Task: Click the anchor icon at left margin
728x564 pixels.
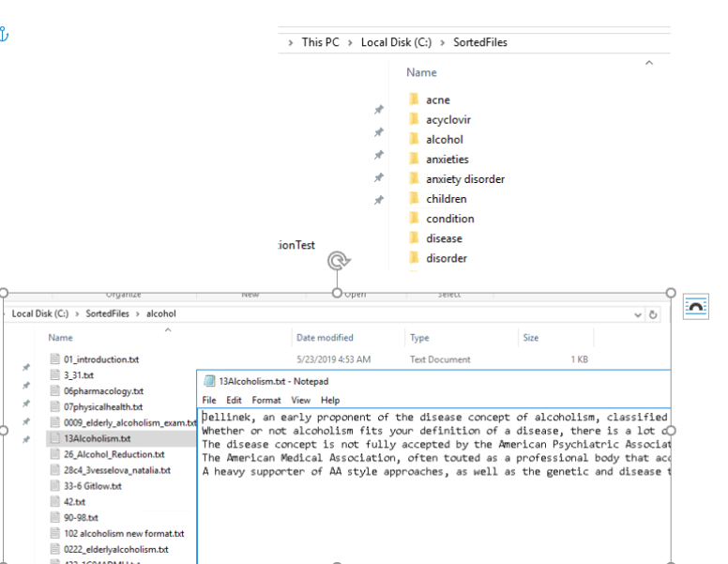Action: click(3, 35)
